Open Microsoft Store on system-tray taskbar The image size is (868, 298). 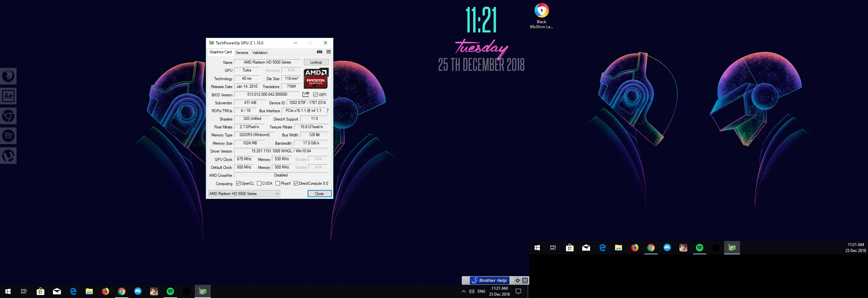pyautogui.click(x=40, y=291)
